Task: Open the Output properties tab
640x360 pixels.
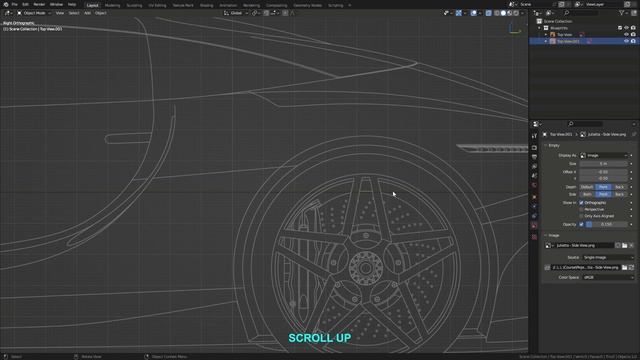Action: pyautogui.click(x=534, y=157)
